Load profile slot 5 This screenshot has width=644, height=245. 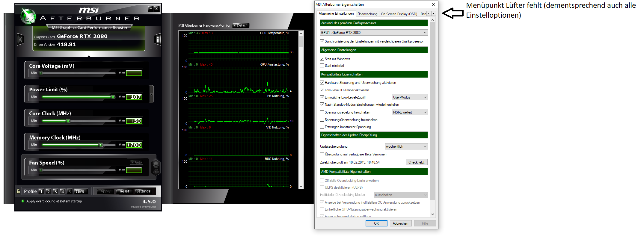(70, 191)
